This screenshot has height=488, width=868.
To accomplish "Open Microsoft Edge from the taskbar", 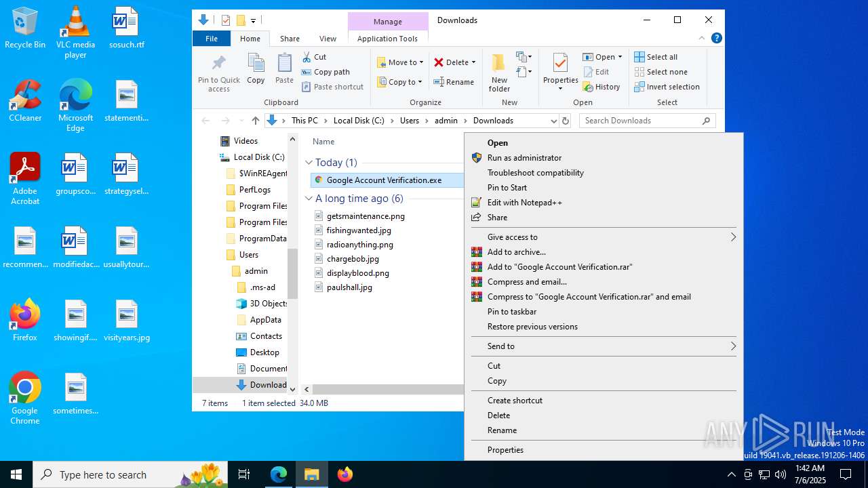I will (x=279, y=474).
